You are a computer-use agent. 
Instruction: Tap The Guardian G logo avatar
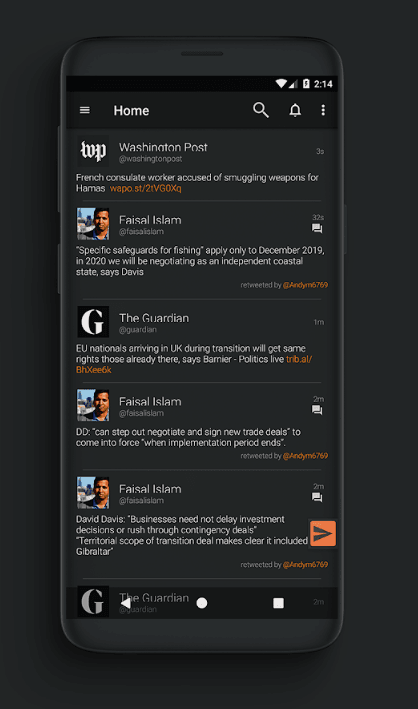(x=93, y=321)
